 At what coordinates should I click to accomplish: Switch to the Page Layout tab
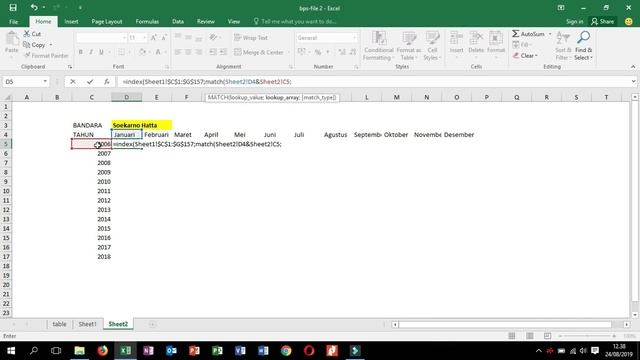coord(107,22)
